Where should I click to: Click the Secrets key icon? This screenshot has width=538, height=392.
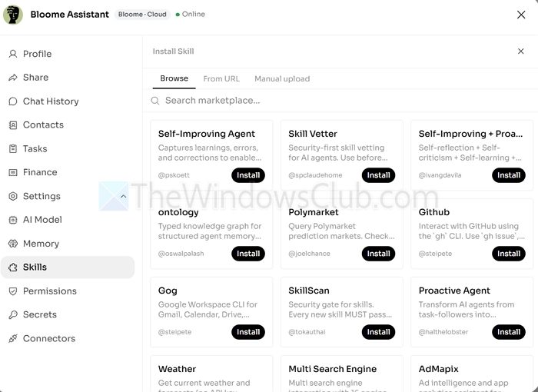point(13,315)
